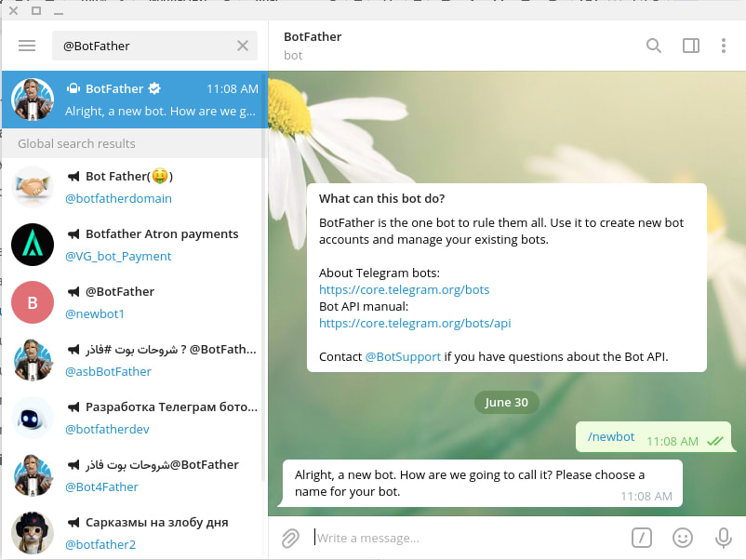Image resolution: width=746 pixels, height=560 pixels.
Task: Open BotFather avatar in selected chat
Action: (x=33, y=100)
